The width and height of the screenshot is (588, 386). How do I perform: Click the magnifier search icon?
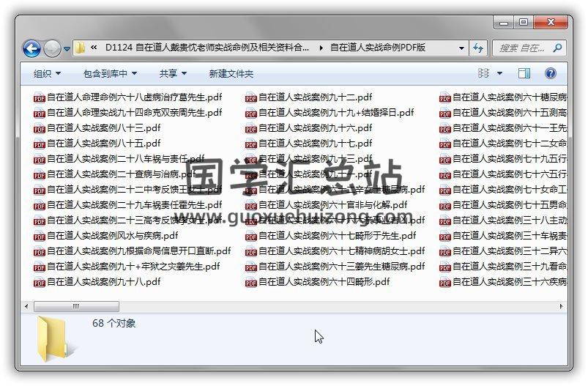[558, 48]
